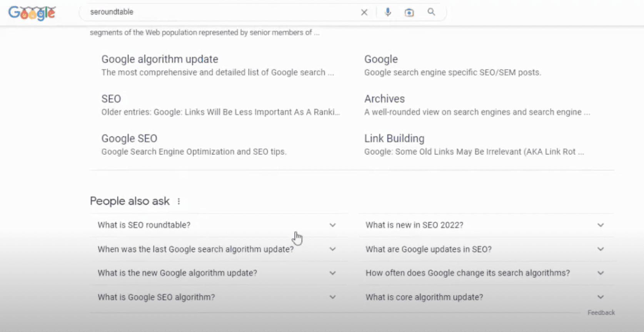Open the Google sitelink
The image size is (644, 332).
click(381, 59)
